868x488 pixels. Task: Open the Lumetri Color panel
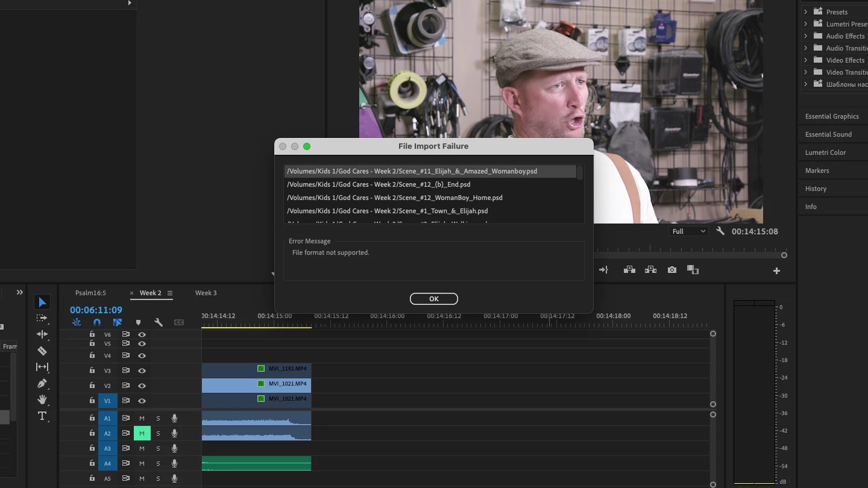coord(825,152)
